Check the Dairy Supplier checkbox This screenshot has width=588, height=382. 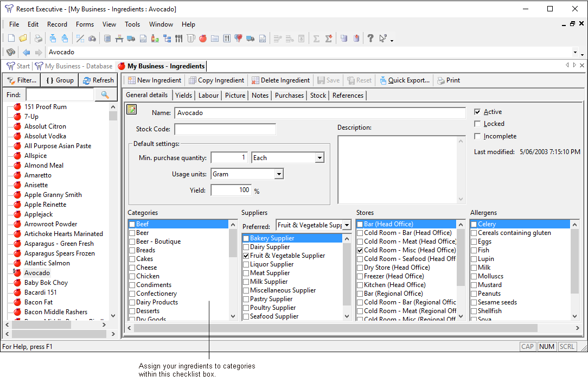246,247
